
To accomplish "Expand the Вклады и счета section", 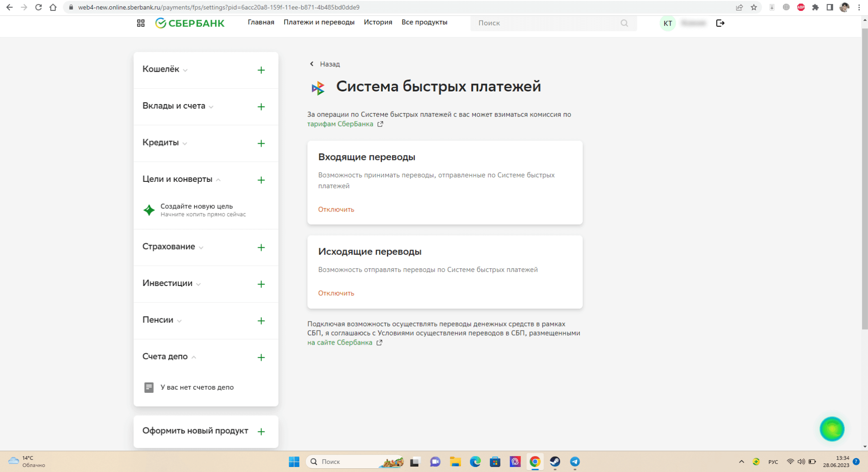I will click(x=177, y=106).
